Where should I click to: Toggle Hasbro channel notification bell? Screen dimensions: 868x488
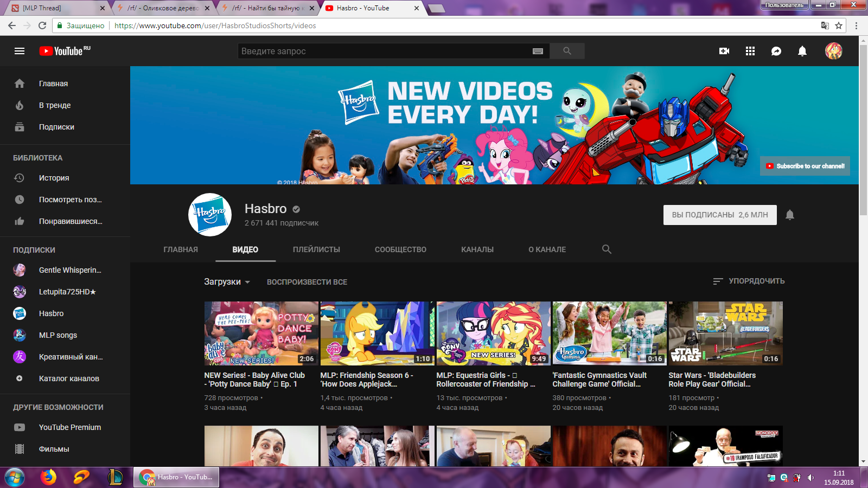coord(790,215)
